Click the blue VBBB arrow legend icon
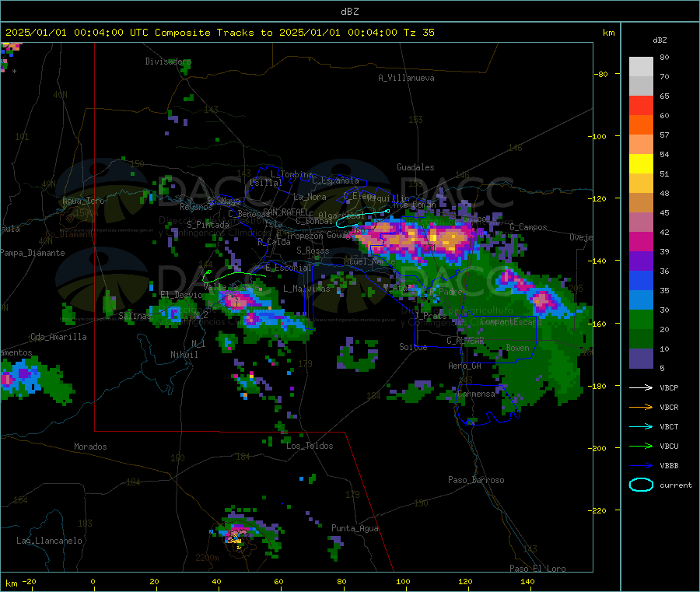 pos(641,466)
